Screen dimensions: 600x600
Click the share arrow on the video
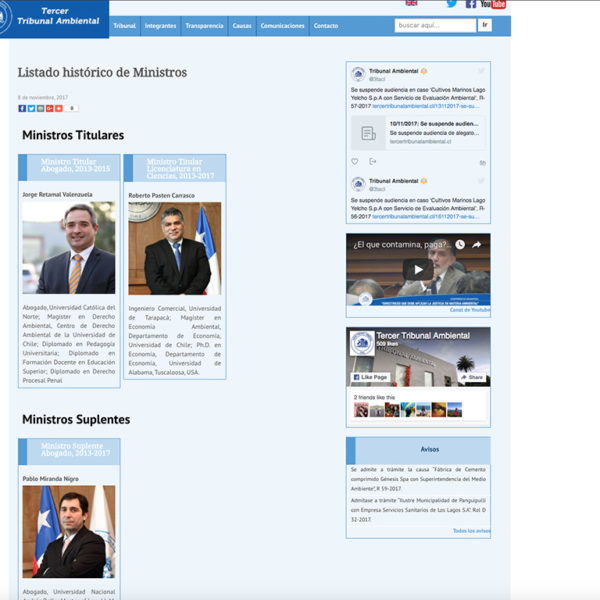tap(477, 244)
